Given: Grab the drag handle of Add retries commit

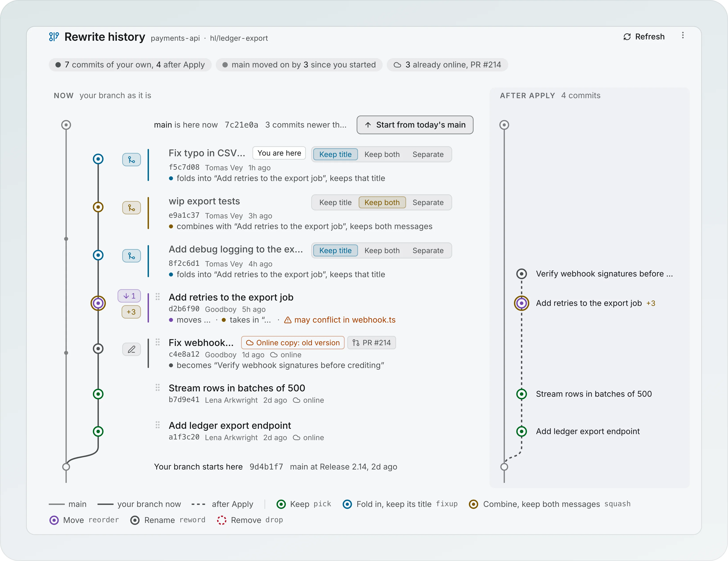Looking at the screenshot, I should [158, 296].
